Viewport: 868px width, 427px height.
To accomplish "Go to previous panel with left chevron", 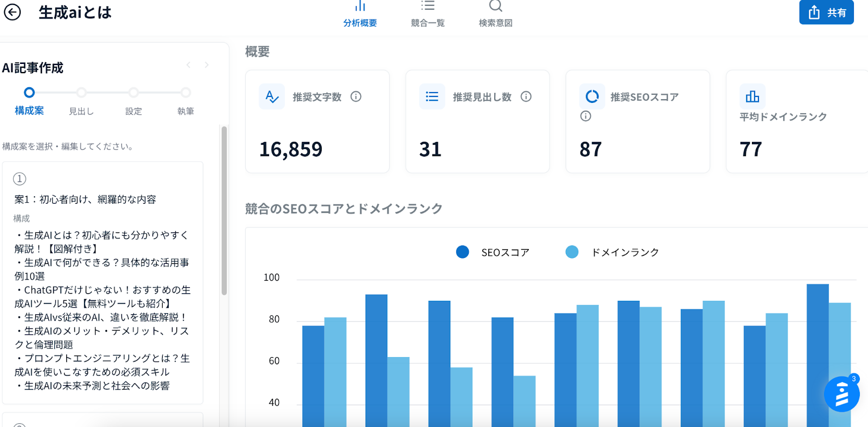I will point(188,65).
